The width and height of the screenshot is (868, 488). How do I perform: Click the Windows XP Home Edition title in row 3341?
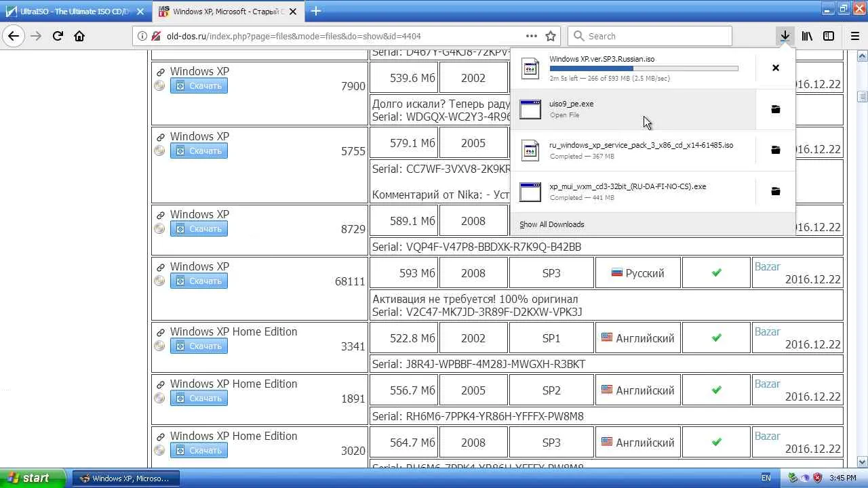(233, 331)
